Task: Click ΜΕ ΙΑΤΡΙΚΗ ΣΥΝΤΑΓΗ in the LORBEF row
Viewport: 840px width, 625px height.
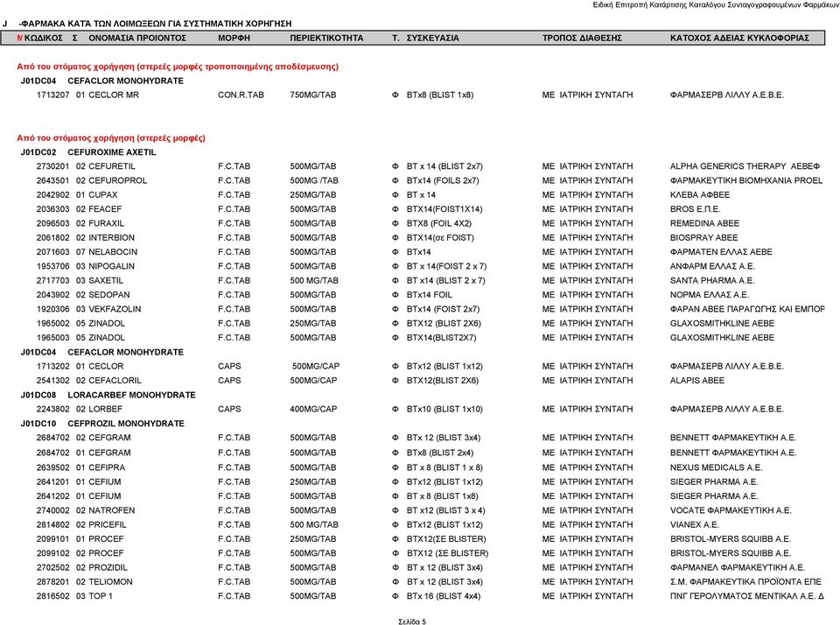Action: 587,409
